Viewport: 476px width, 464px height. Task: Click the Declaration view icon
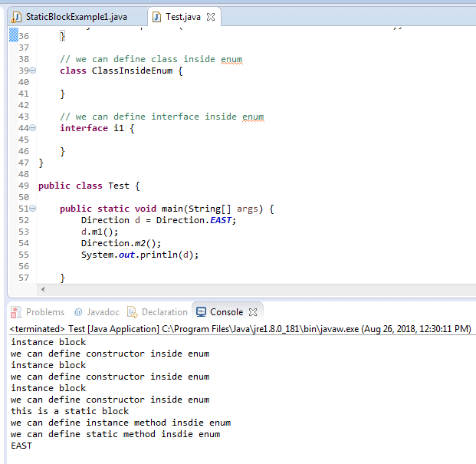pyautogui.click(x=132, y=312)
